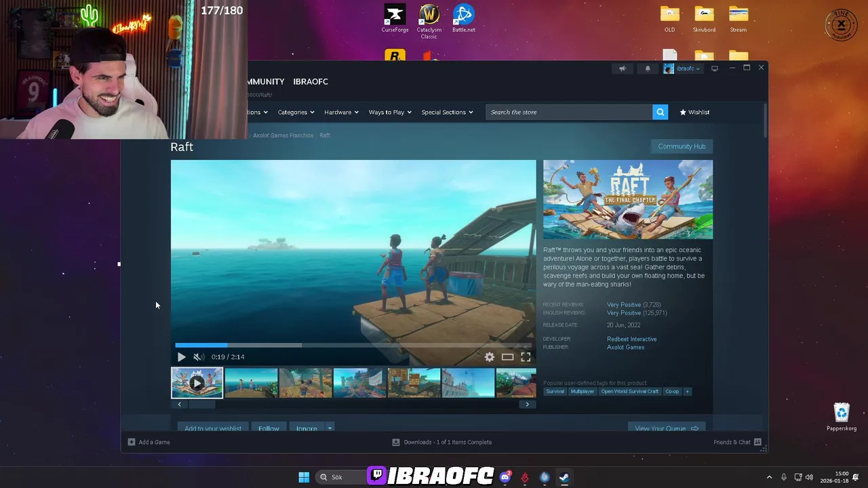Image resolution: width=868 pixels, height=488 pixels.
Task: Open Cataclysm Classic desktop shortcut
Action: 429,21
